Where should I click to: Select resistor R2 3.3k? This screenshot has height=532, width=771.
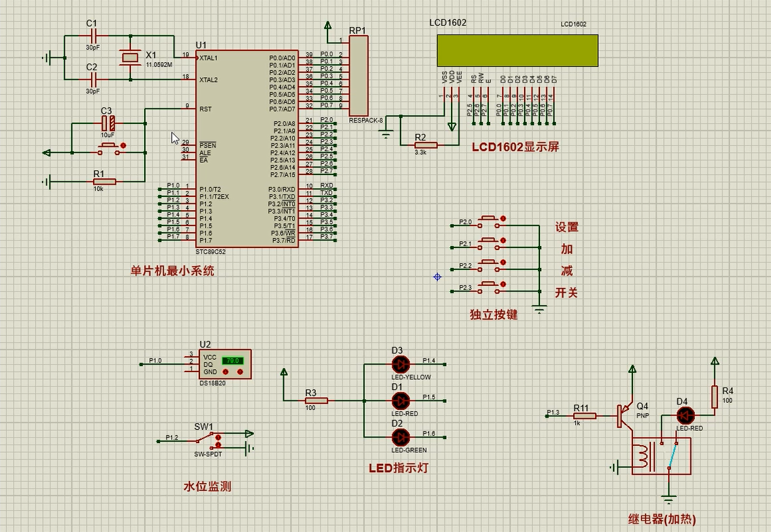coord(425,145)
